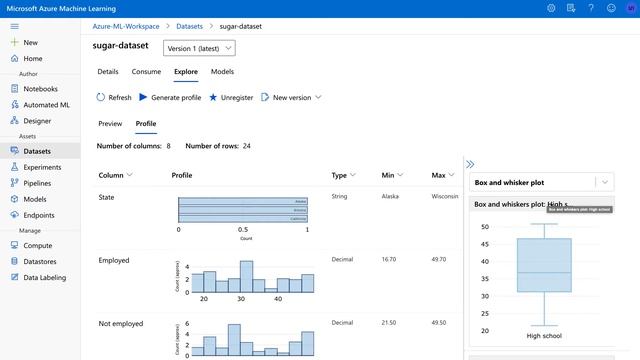Click the Max value '49.70'

coord(439,259)
